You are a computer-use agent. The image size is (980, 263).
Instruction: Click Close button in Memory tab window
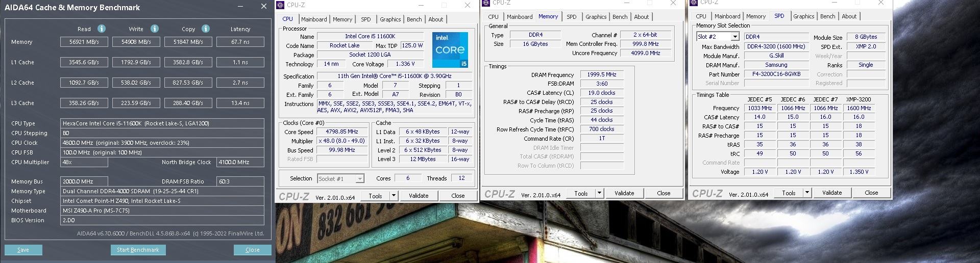664,193
